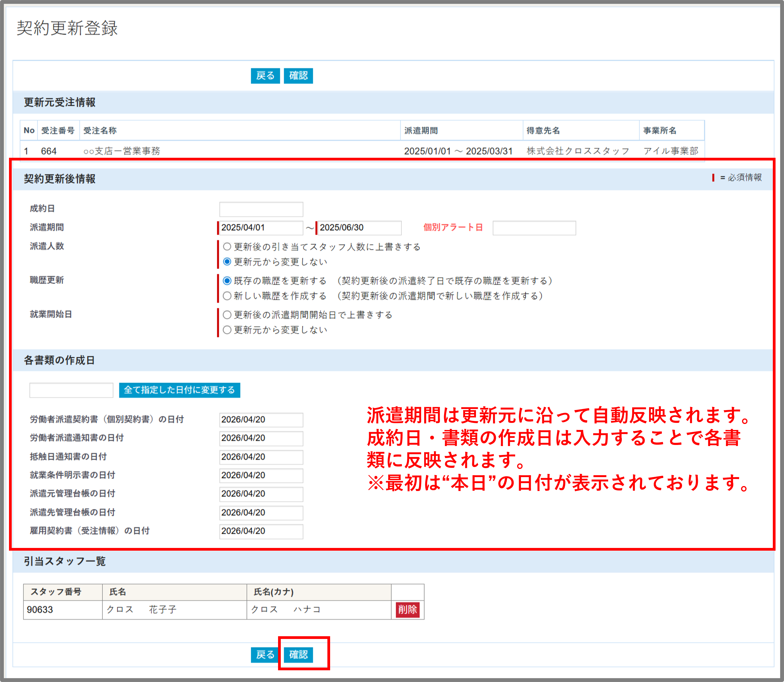Edit 労働者派遣契約書（個別契約書）の日付 field
The image size is (784, 682).
[x=261, y=420]
